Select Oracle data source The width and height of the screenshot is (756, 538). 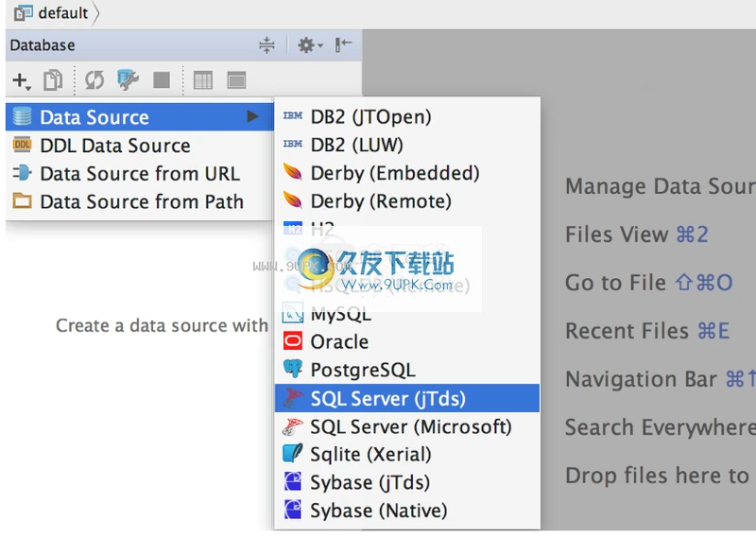(x=407, y=341)
